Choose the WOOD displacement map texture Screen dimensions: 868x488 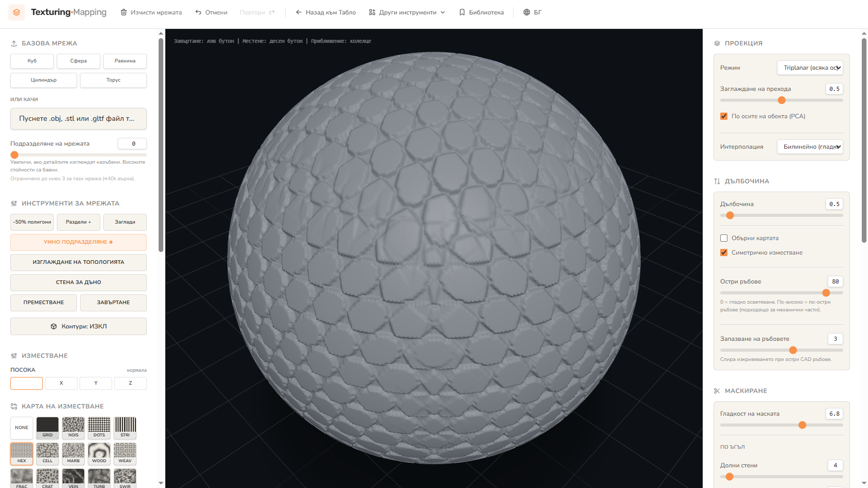click(99, 453)
